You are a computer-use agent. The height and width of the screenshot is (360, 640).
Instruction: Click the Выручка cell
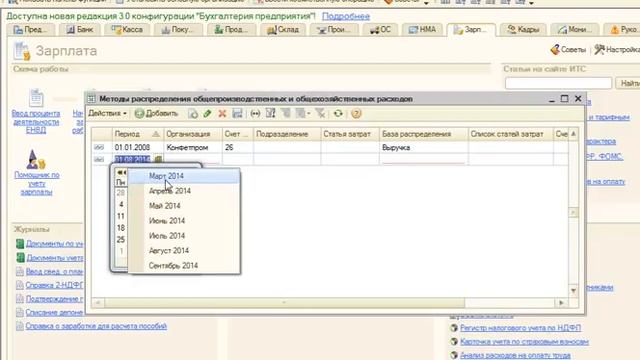point(424,147)
